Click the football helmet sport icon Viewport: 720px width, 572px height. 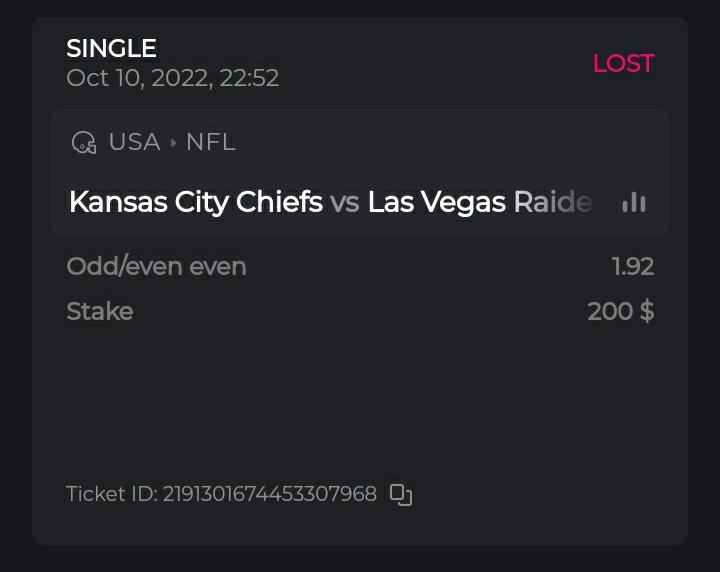84,143
